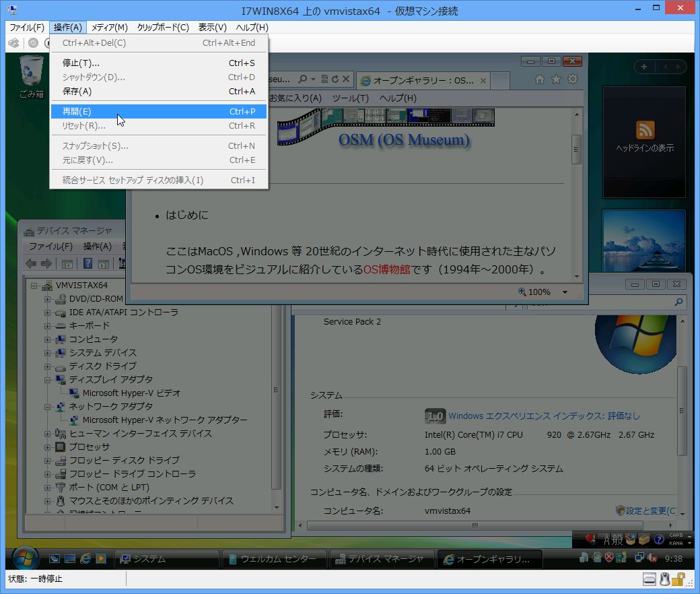Switch to システム taskbar button

(167, 559)
